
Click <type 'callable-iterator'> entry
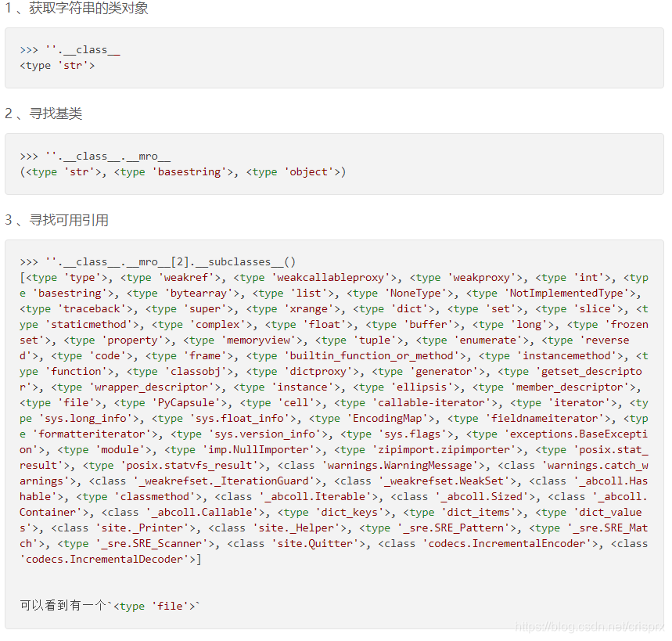pyautogui.click(x=415, y=402)
